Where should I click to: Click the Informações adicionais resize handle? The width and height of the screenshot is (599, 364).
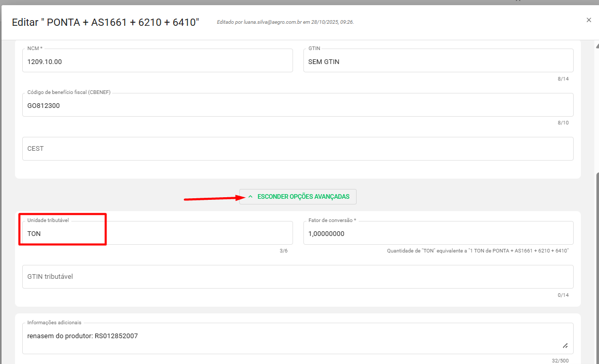(565, 345)
